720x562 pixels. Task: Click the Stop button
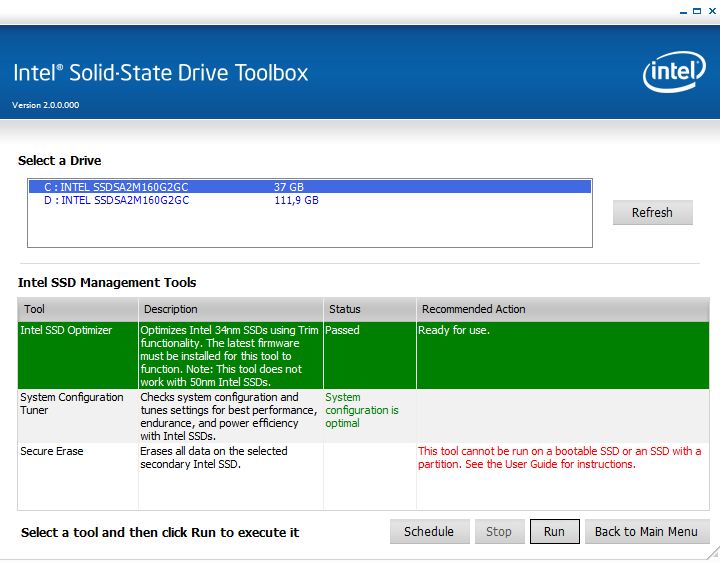tap(499, 532)
